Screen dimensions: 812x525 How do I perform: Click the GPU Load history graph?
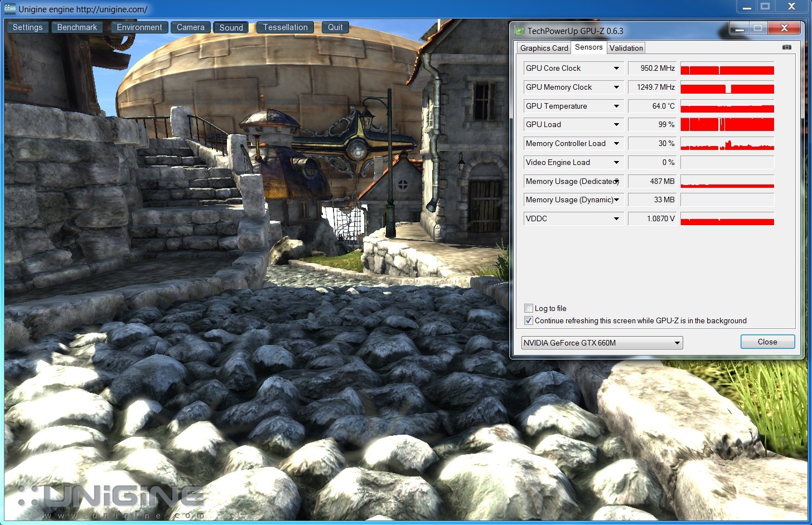coord(727,124)
